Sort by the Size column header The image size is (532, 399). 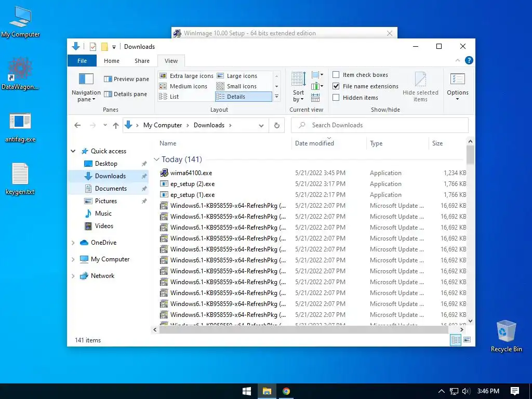[447, 143]
